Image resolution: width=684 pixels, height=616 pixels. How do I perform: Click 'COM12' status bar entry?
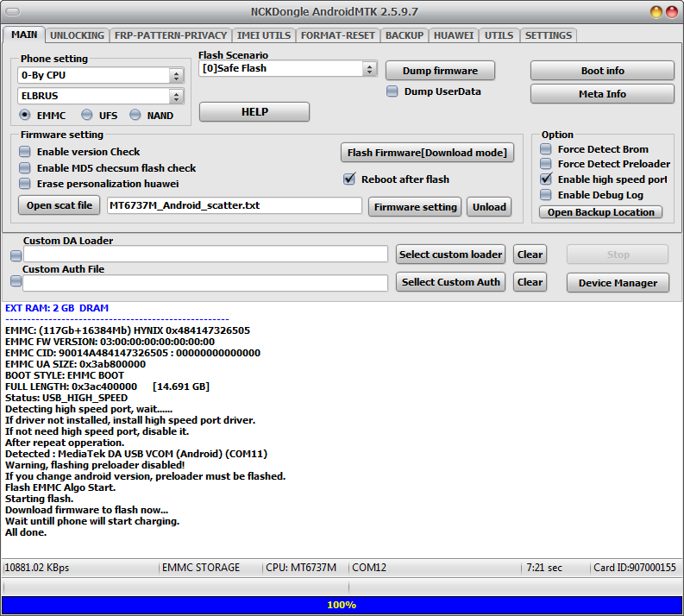tap(369, 568)
